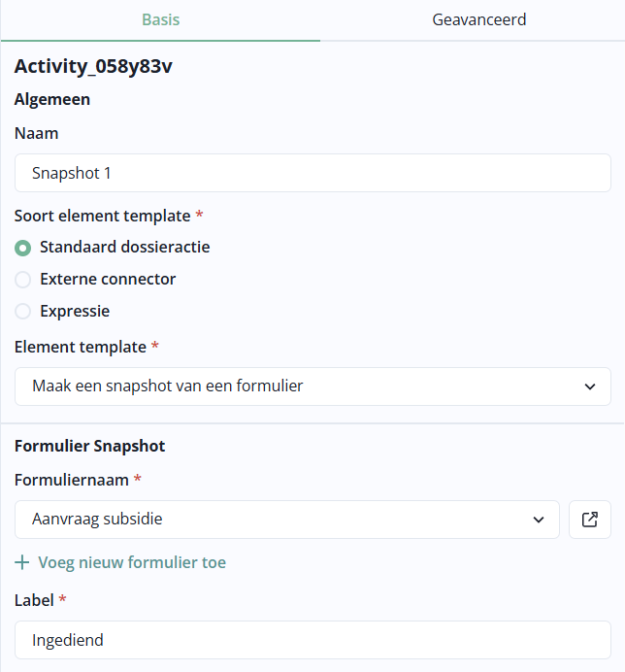Image resolution: width=625 pixels, height=672 pixels.
Task: Click the 'Externe connector' option label text
Action: pyautogui.click(x=108, y=280)
